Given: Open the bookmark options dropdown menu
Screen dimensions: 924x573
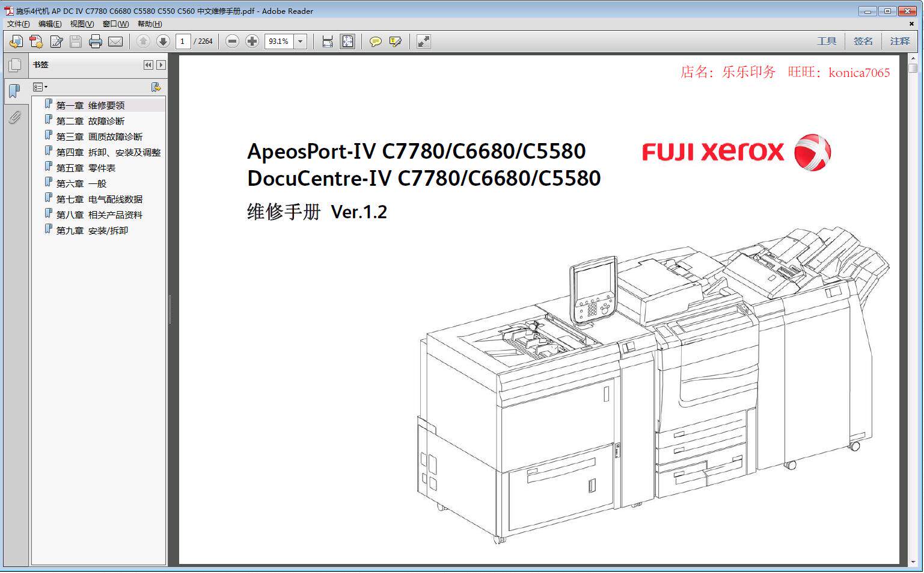Looking at the screenshot, I should pos(40,87).
